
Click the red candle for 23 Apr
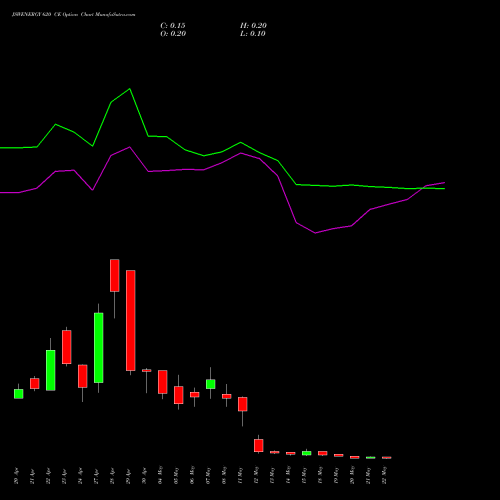pos(67,347)
